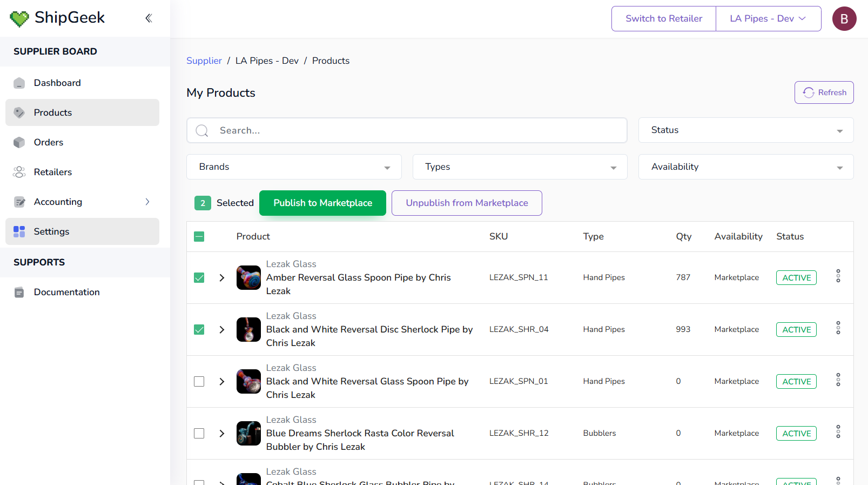The image size is (868, 485).
Task: Open the Brands filter dropdown
Action: point(294,167)
